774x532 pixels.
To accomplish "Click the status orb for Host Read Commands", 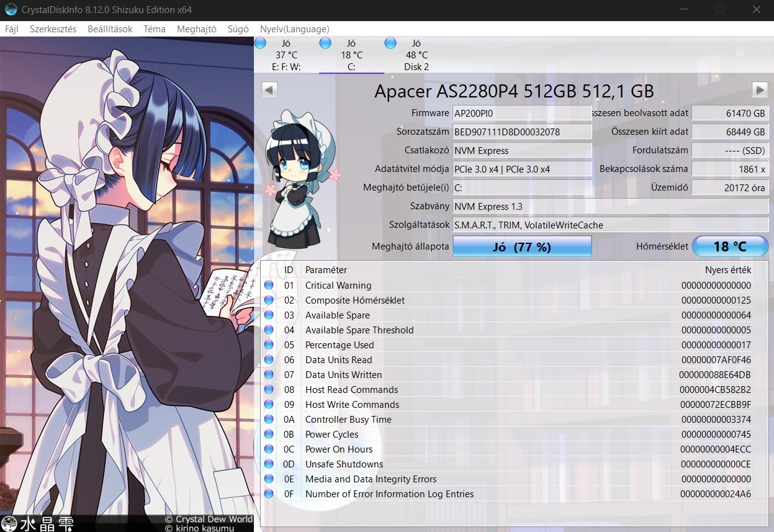I will tap(269, 390).
